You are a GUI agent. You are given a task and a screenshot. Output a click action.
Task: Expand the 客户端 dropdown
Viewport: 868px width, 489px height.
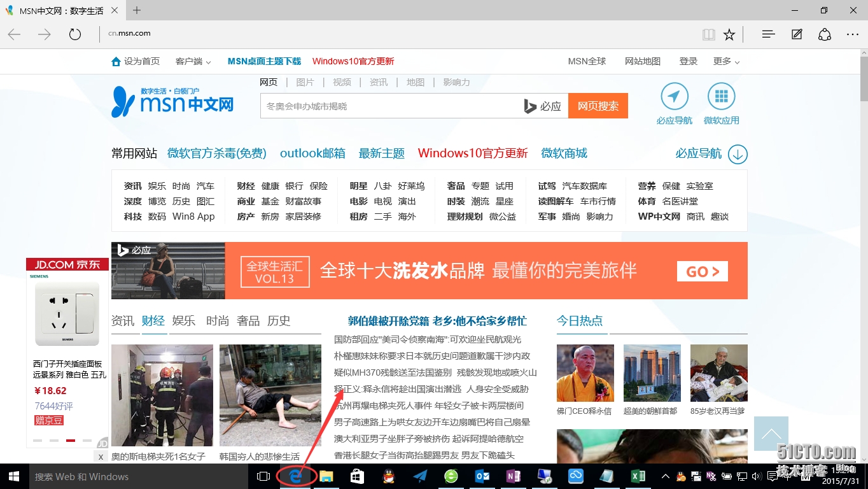(x=193, y=61)
